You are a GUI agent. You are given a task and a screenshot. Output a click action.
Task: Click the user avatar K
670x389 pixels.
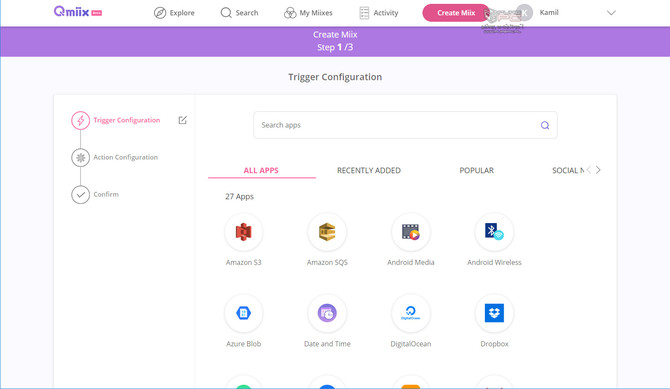pyautogui.click(x=524, y=12)
